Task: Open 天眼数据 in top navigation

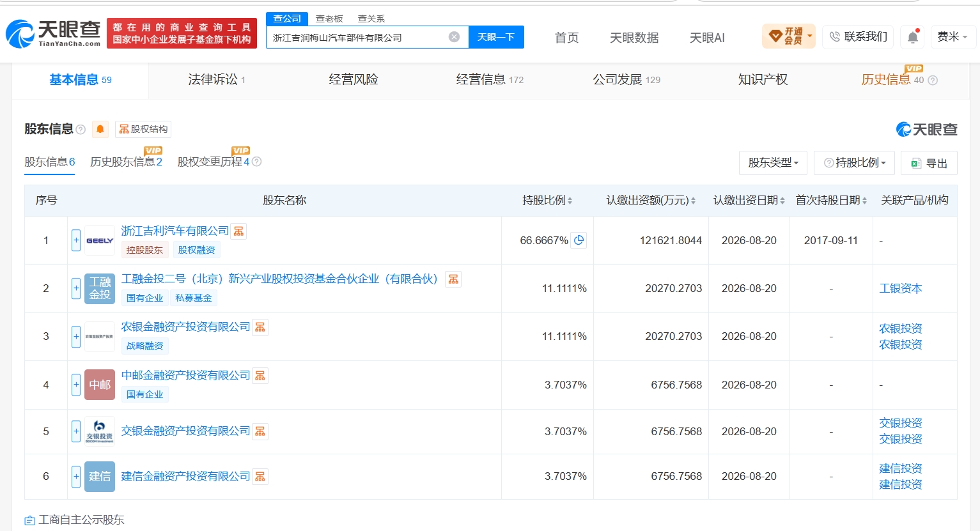Action: [x=634, y=38]
